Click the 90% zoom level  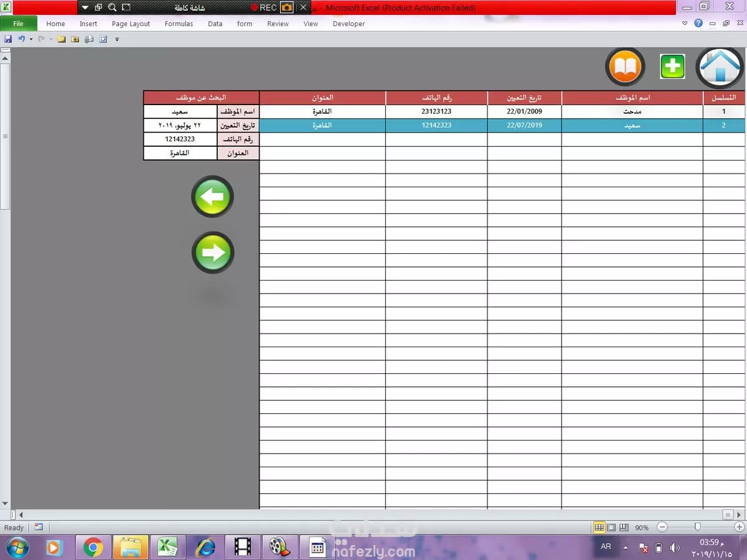642,528
